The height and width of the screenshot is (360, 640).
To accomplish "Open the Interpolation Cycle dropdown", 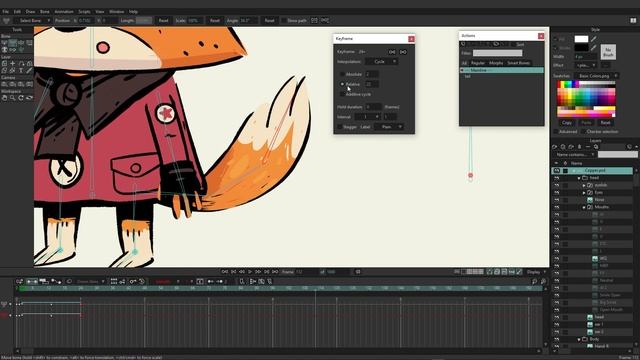I will pyautogui.click(x=381, y=62).
